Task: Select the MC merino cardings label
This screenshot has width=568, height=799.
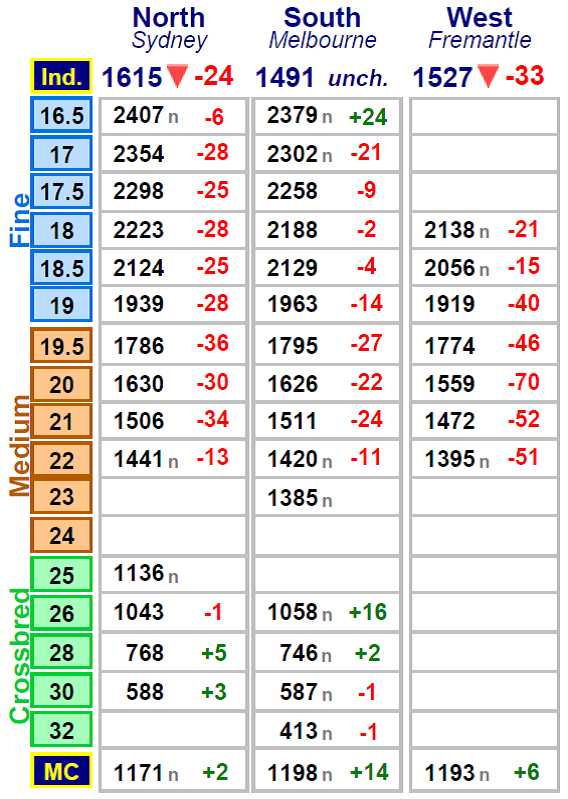Action: coord(61,770)
